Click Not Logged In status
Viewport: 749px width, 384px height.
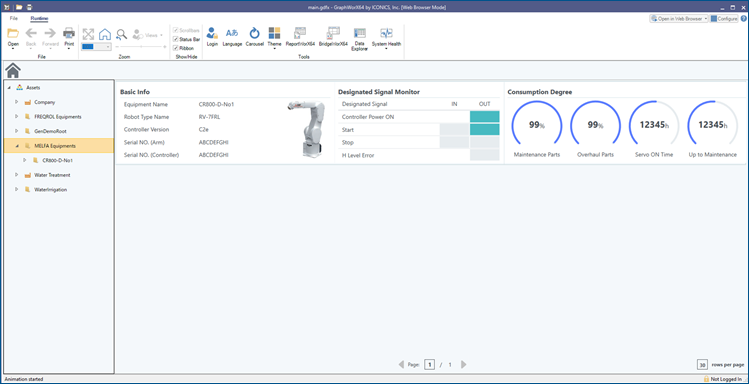click(726, 379)
